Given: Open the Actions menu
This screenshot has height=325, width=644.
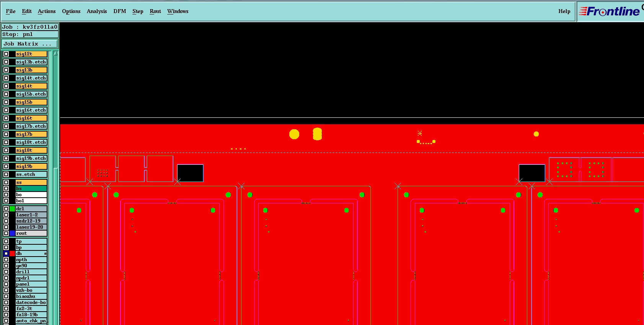Looking at the screenshot, I should [47, 11].
